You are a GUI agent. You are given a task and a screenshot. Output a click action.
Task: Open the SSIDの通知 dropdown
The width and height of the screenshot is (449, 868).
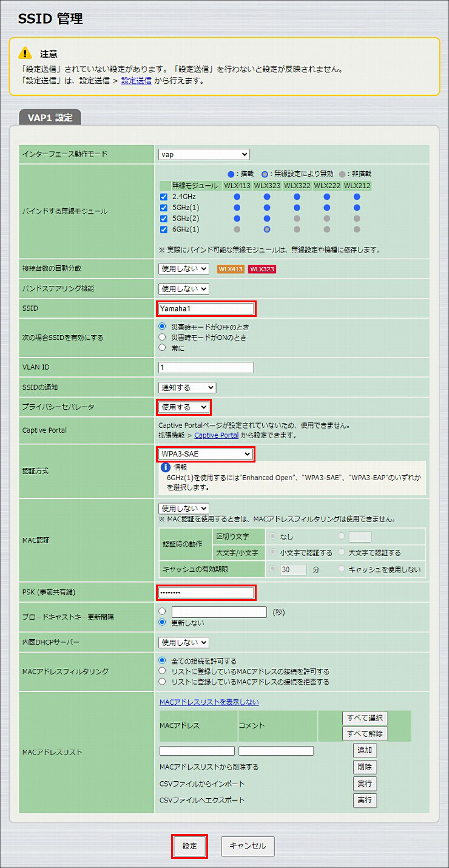tap(187, 387)
